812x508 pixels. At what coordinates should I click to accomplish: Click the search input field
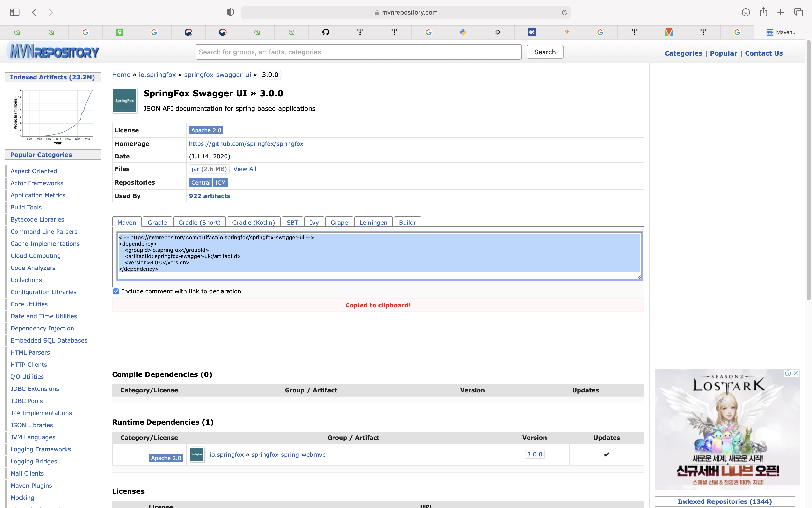tap(358, 52)
